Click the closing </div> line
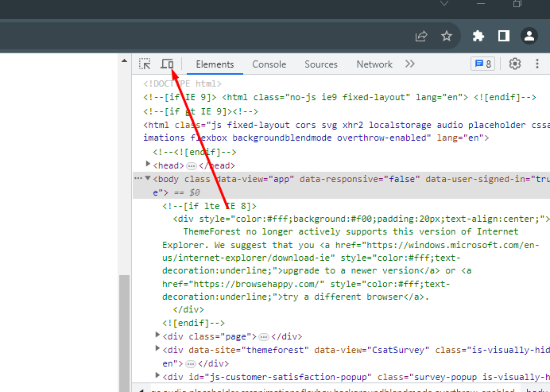The width and height of the screenshot is (550, 392). click(x=188, y=309)
